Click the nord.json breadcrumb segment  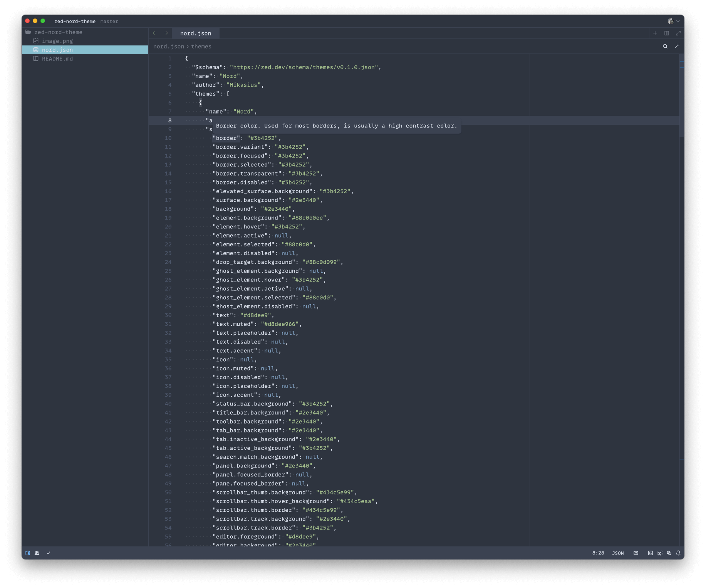(x=169, y=46)
